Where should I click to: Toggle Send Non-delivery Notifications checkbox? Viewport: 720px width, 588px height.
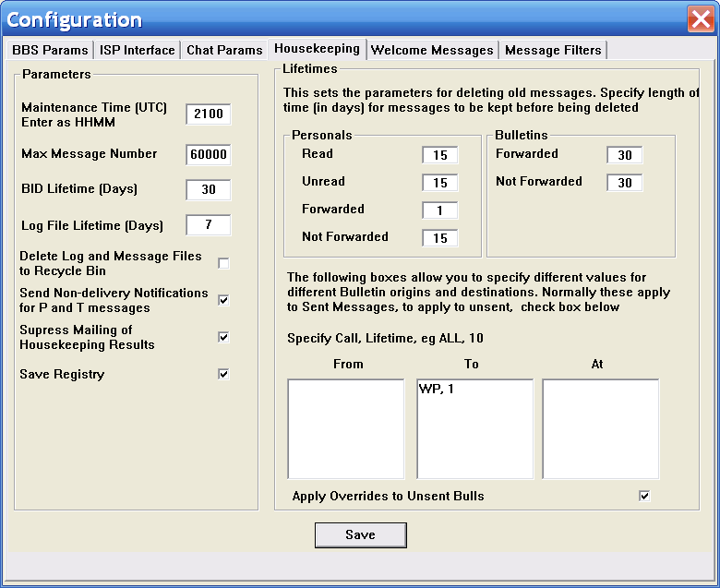(223, 300)
